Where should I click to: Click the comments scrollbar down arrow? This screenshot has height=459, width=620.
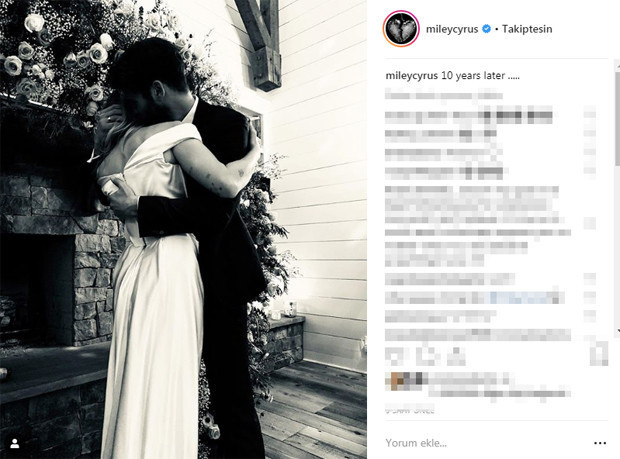(x=617, y=331)
